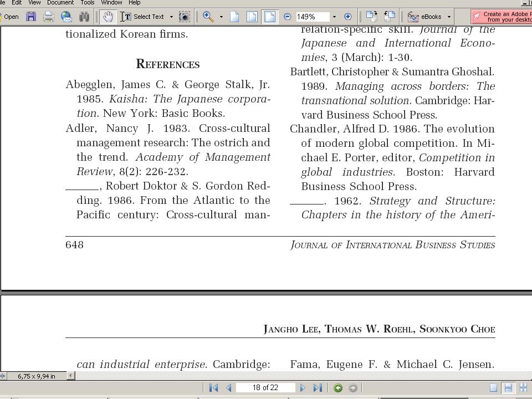
Task: Click the page size '6,75 x 9,94 in' readout
Action: tap(37, 376)
